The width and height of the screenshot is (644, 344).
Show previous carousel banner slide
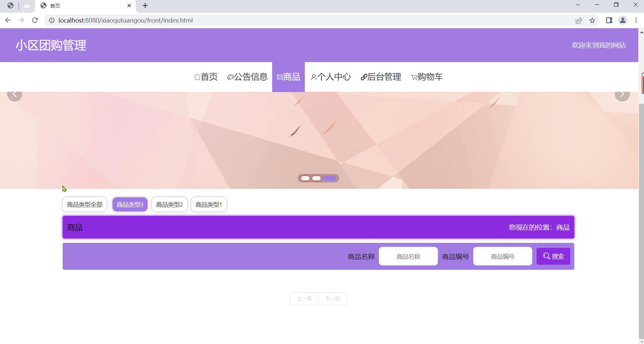coord(14,94)
